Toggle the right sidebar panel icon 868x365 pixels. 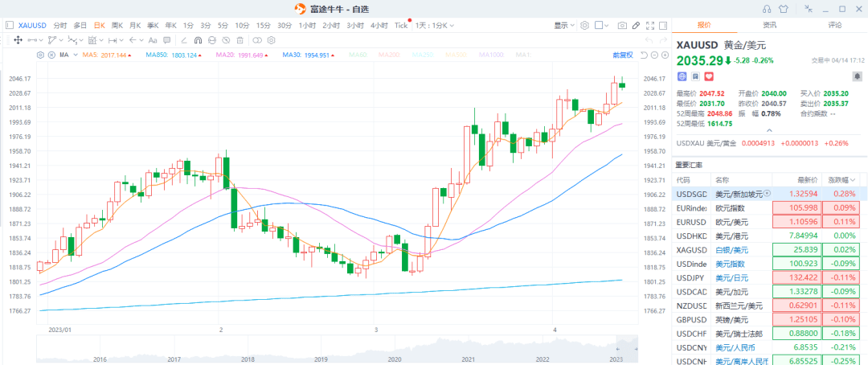point(663,26)
